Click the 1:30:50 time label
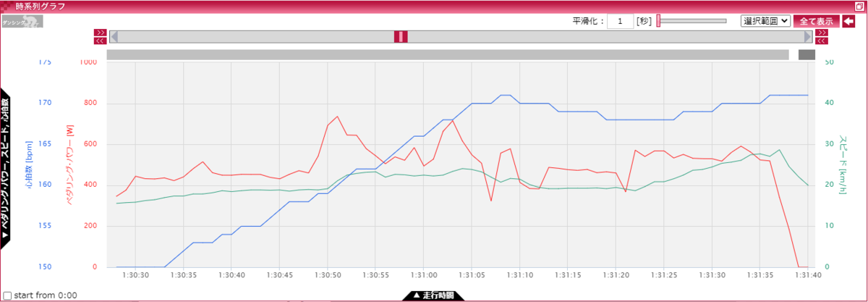This screenshot has width=868, height=302. coord(327,276)
